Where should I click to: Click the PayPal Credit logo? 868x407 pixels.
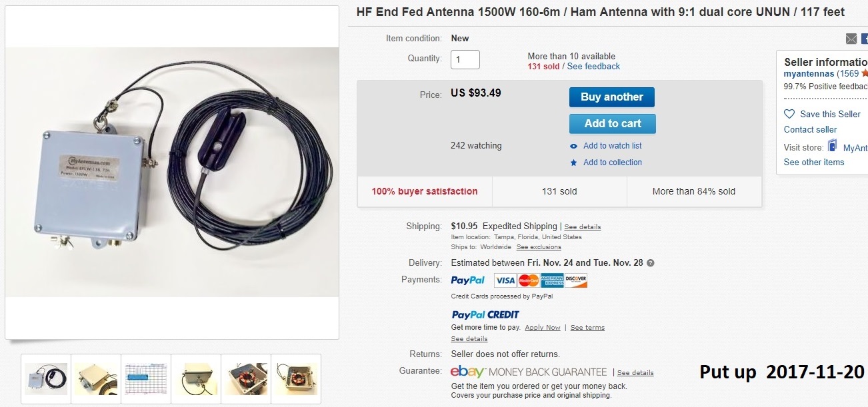pos(485,314)
